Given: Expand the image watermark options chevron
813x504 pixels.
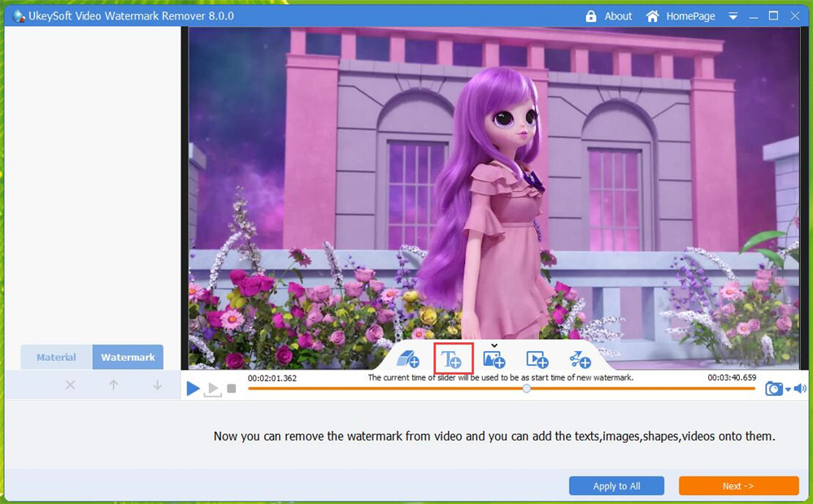Looking at the screenshot, I should coord(495,344).
